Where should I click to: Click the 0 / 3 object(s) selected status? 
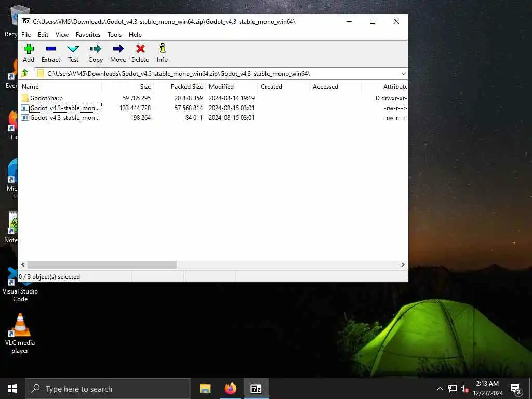click(49, 277)
